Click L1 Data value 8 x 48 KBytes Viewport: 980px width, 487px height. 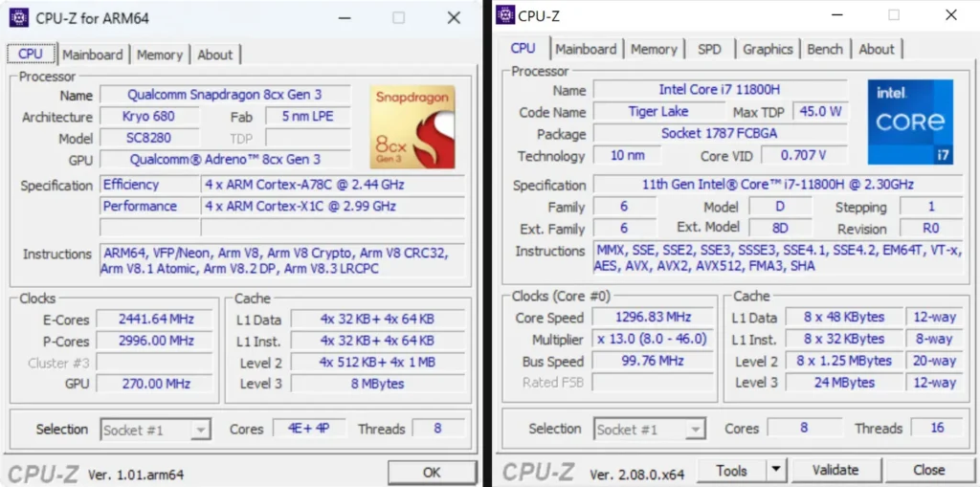(844, 317)
